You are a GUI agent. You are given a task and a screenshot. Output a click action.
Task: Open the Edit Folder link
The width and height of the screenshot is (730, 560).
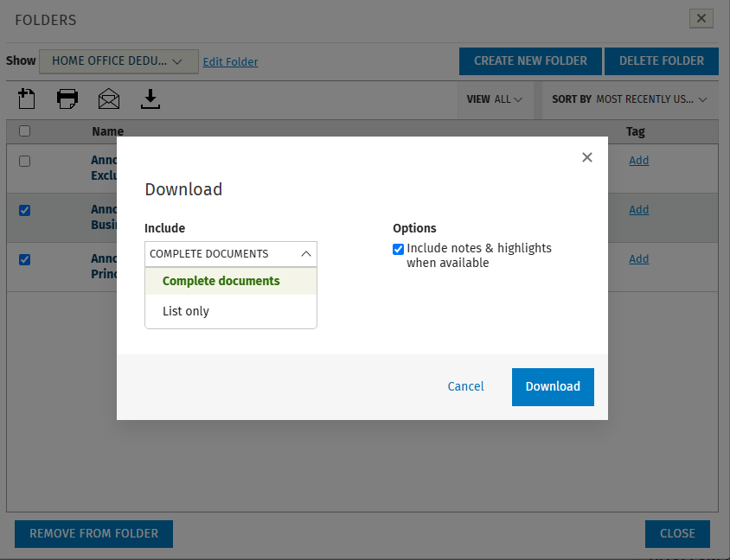tap(230, 62)
